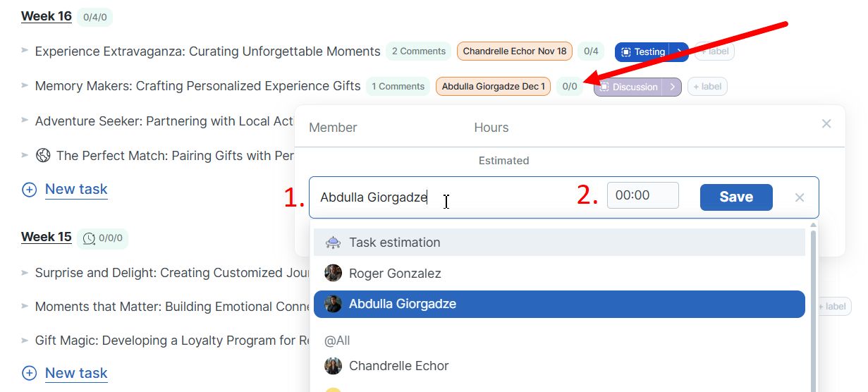Image resolution: width=868 pixels, height=392 pixels.
Task: Click Chandrelle Echor's avatar in the member list
Action: 333,366
